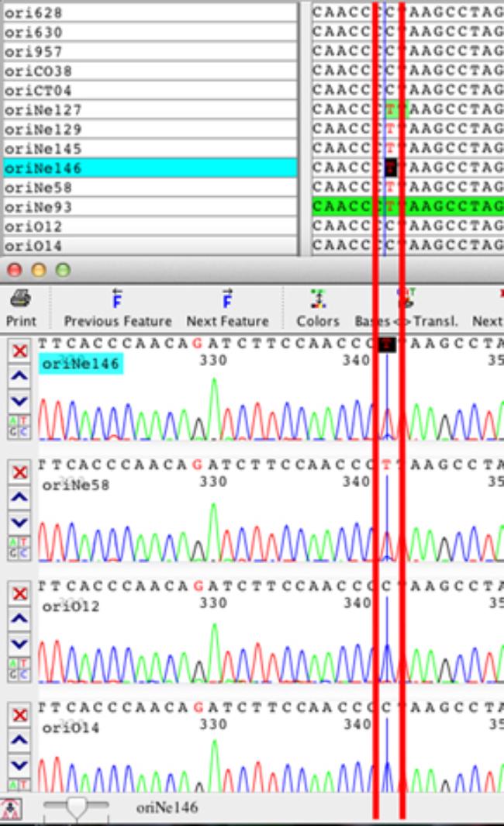Move the oriNe58 trace up
The image size is (504, 826).
pyautogui.click(x=19, y=496)
